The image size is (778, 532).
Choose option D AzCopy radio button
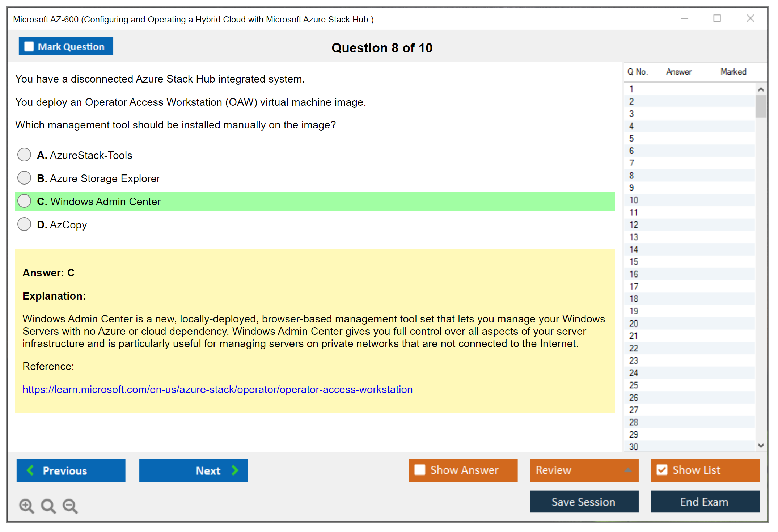(24, 224)
